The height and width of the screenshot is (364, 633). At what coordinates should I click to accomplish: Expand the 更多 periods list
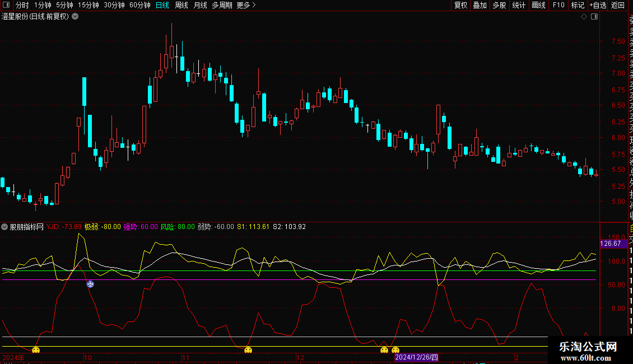246,6
